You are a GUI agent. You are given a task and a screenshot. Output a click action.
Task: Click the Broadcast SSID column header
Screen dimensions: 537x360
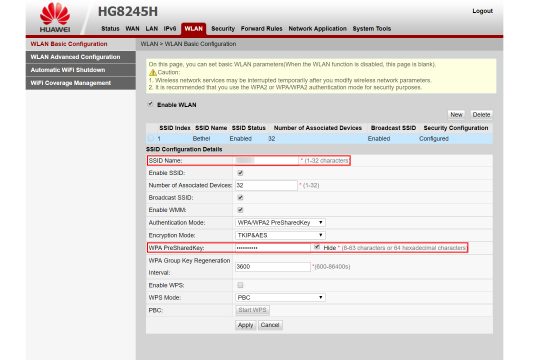click(393, 128)
